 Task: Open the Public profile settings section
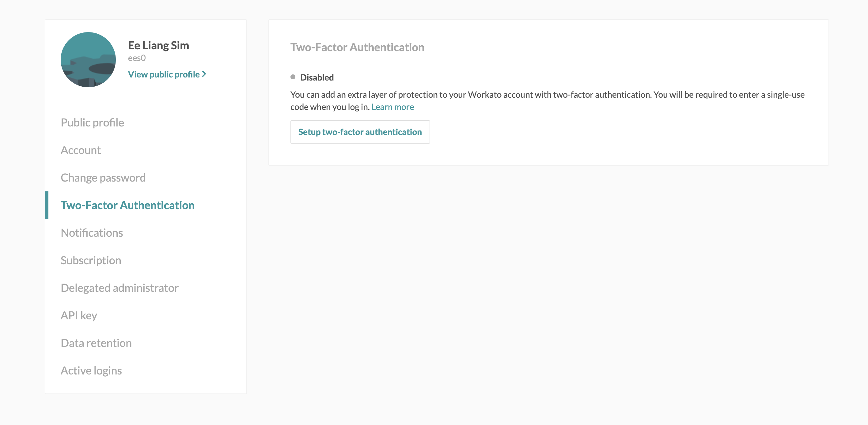coord(92,122)
